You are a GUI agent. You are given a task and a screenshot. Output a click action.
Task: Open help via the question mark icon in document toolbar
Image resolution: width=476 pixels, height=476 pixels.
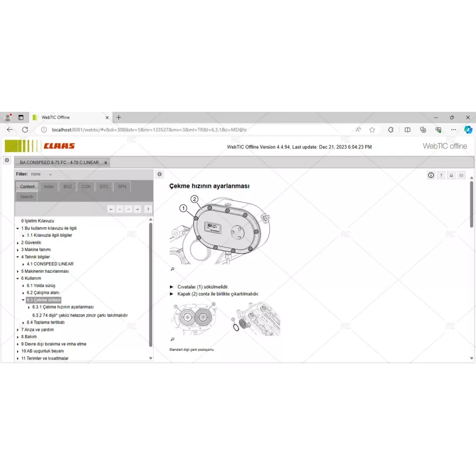pos(441,175)
